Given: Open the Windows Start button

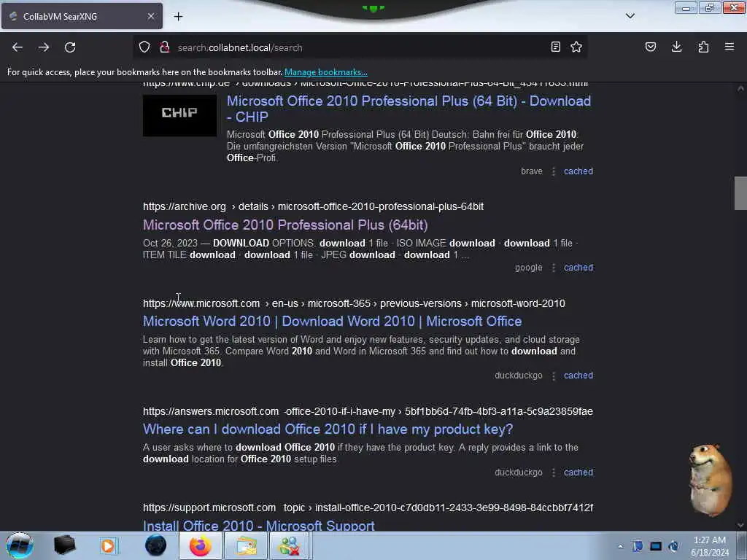Looking at the screenshot, I should coord(20,545).
